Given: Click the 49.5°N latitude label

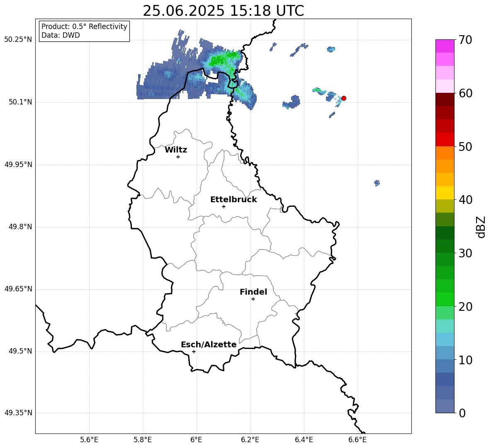Looking at the screenshot, I should 20,351.
